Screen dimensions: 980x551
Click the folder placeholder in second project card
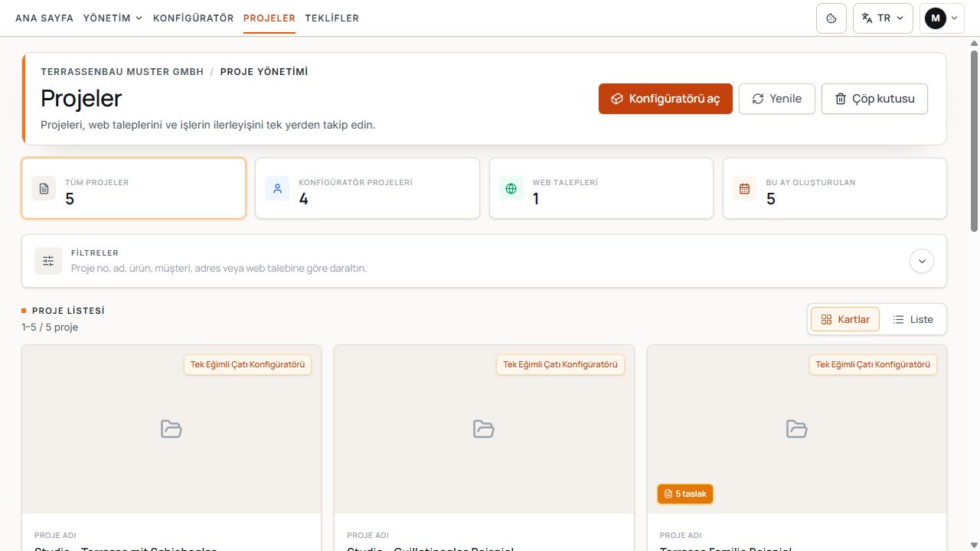(x=484, y=429)
